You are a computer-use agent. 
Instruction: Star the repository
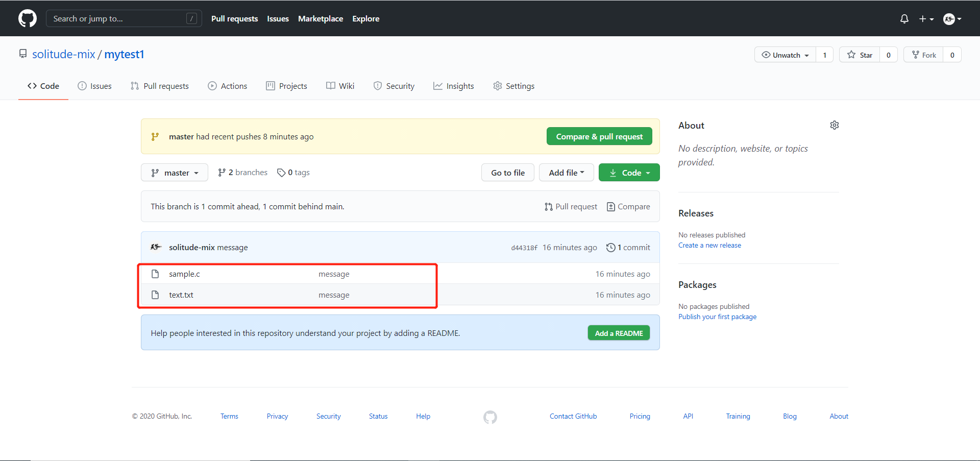point(860,55)
